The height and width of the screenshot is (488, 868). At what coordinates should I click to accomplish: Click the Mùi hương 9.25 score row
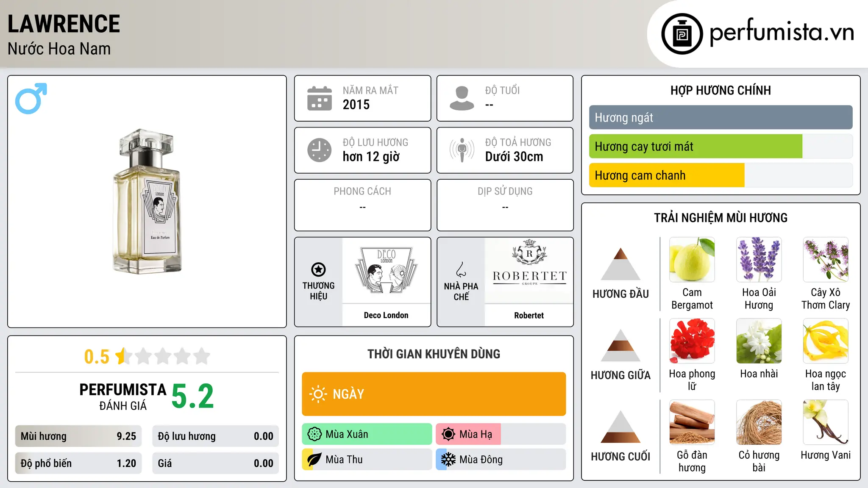coord(78,436)
